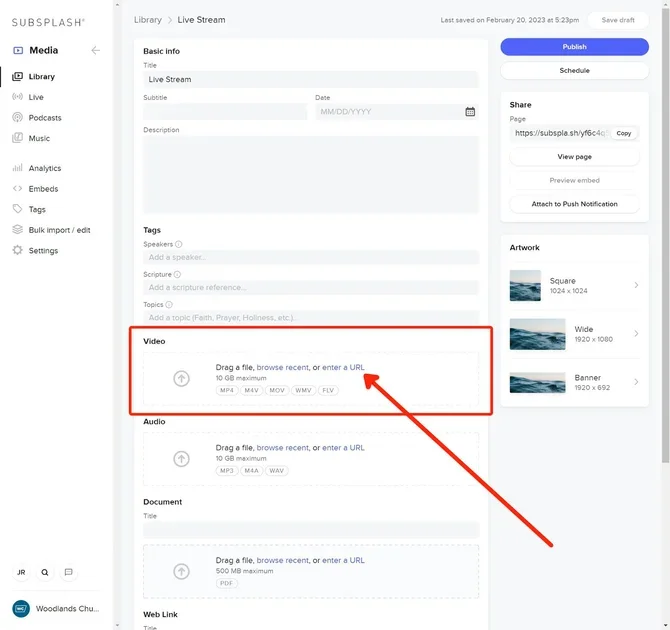This screenshot has height=630, width=670.
Task: Click the Save draft button
Action: click(618, 20)
